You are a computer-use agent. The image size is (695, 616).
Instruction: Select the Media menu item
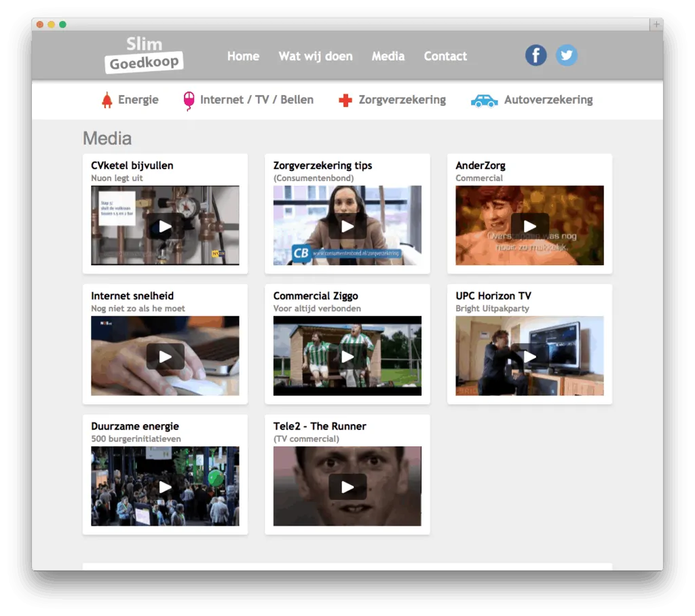coord(388,56)
